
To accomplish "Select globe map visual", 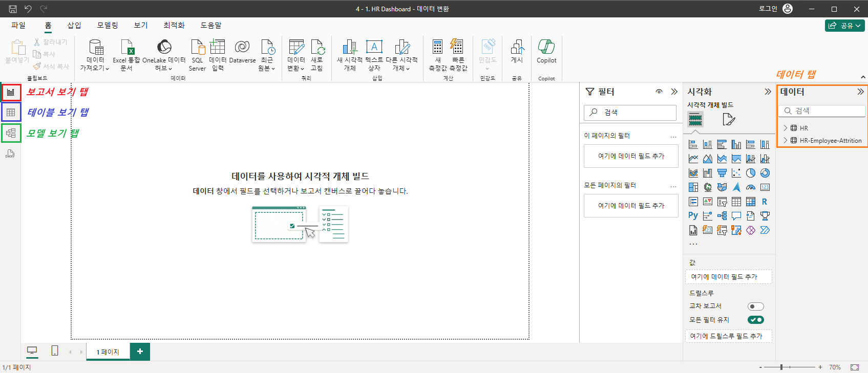I will [x=708, y=187].
